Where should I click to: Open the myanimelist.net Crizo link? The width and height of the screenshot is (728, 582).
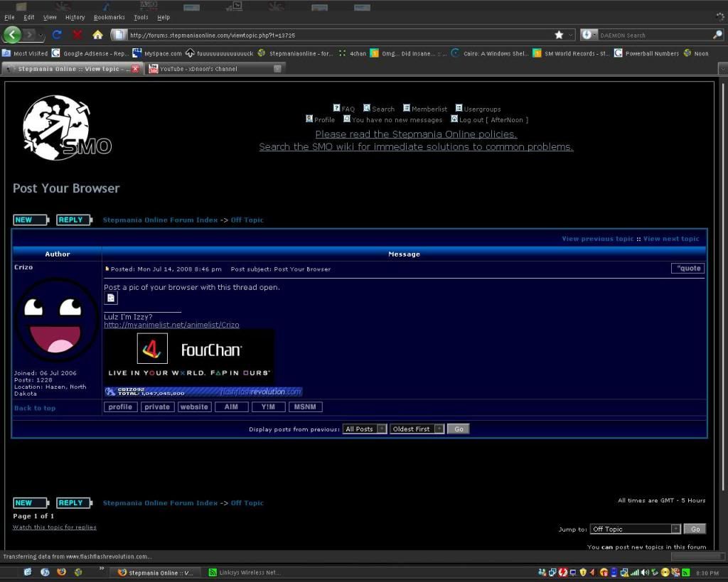[x=171, y=325]
